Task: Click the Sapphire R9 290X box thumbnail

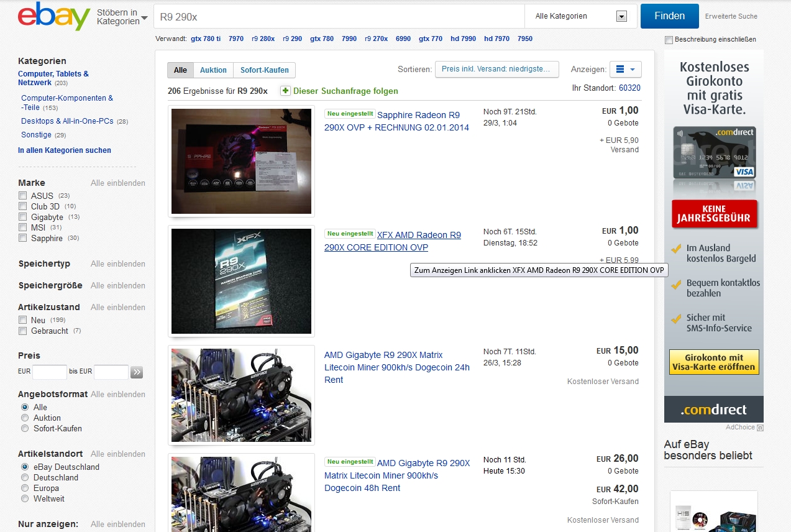Action: tap(241, 162)
